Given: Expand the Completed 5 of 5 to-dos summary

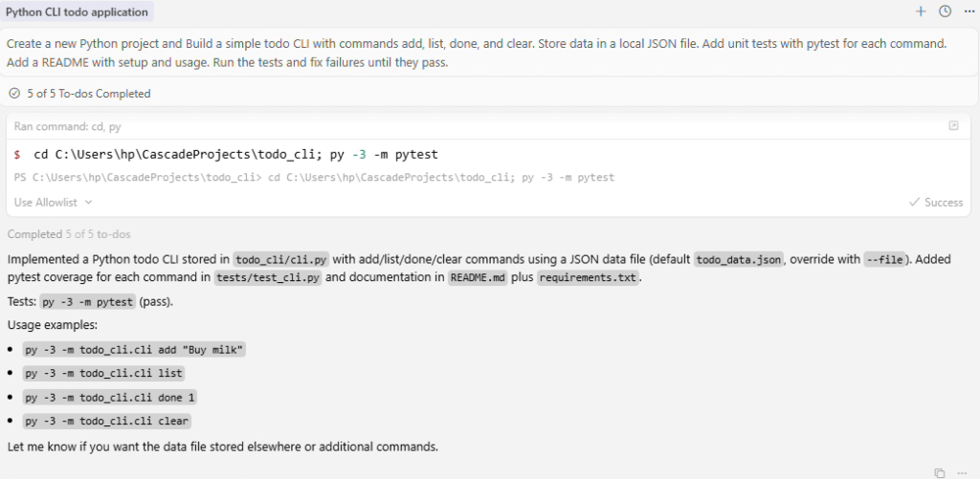Looking at the screenshot, I should pos(69,234).
